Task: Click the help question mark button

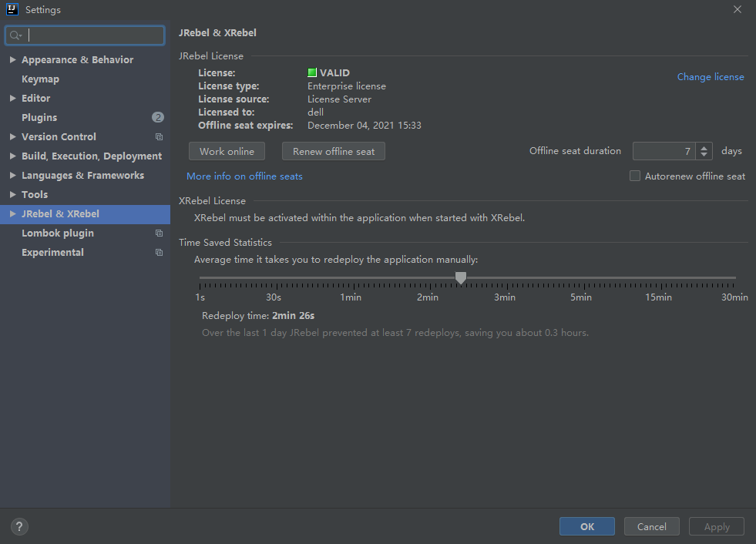Action: [19, 526]
